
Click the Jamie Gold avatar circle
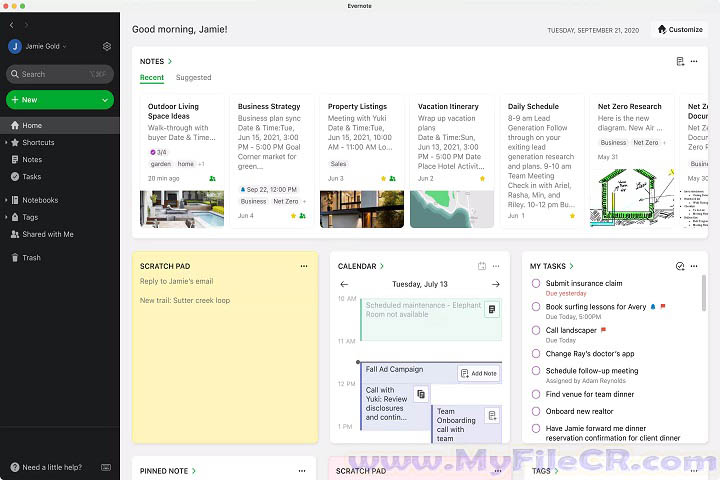[15, 46]
